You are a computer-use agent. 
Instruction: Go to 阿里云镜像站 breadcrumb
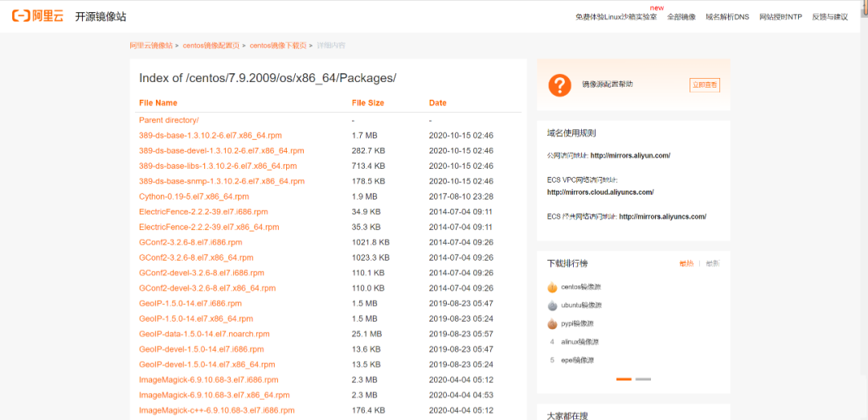point(151,45)
